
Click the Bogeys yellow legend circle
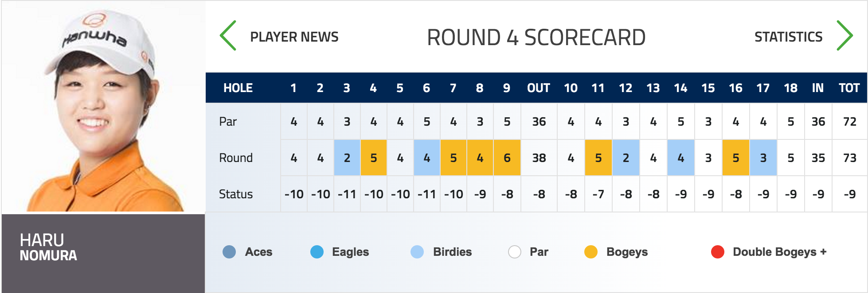click(x=591, y=252)
